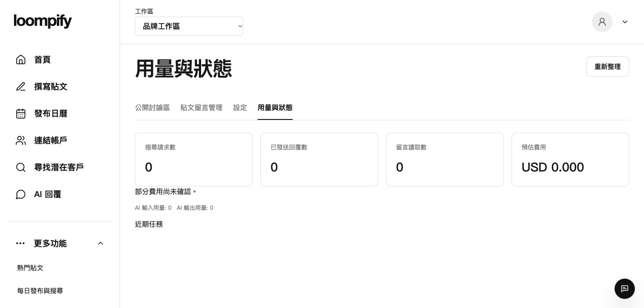The height and width of the screenshot is (308, 644).
Task: Switch to the 設定 tab
Action: pos(240,108)
